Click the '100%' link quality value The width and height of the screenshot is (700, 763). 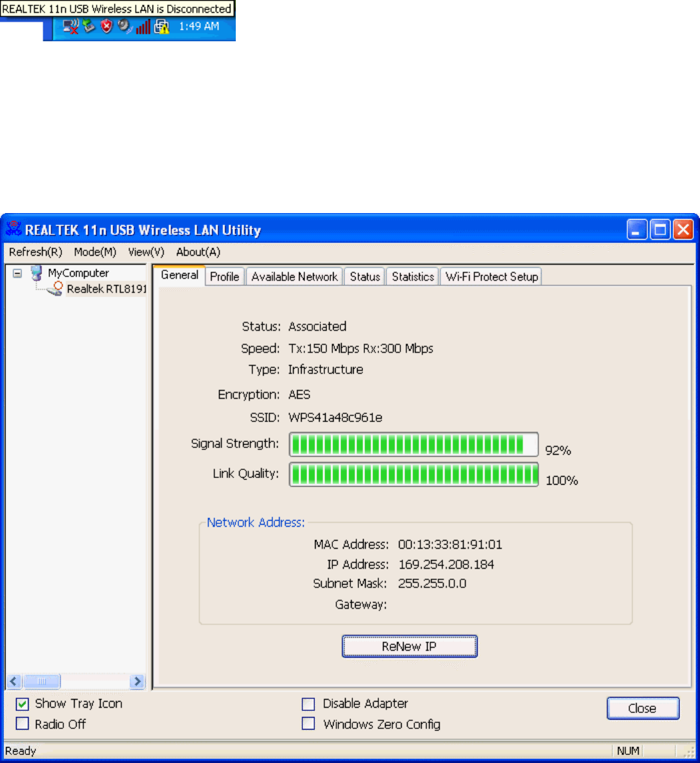coord(561,481)
